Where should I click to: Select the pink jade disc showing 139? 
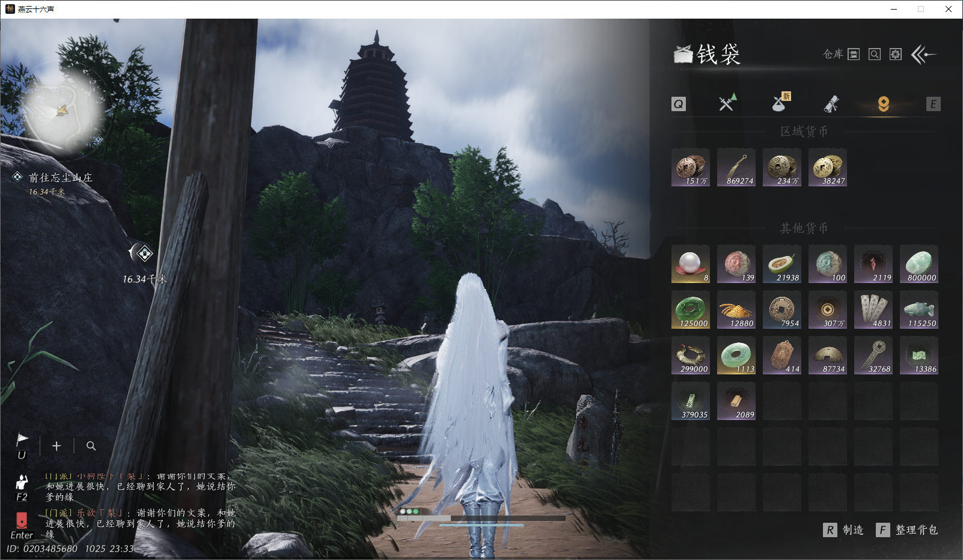tap(736, 264)
